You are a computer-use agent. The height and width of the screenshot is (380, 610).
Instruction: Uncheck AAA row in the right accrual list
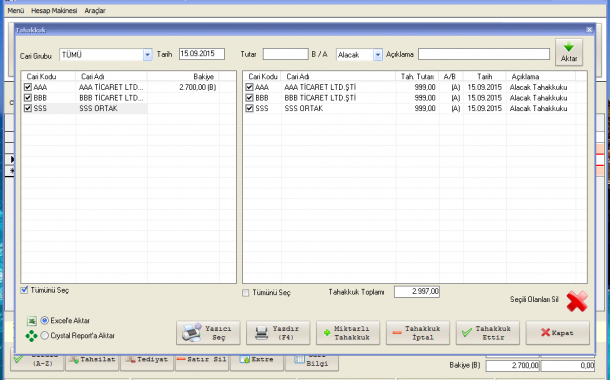click(249, 87)
